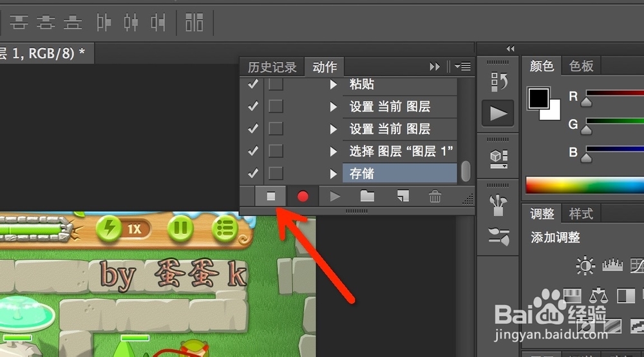Expand 选择 图层 “图层 1” step
This screenshot has width=644, height=357.
point(334,151)
